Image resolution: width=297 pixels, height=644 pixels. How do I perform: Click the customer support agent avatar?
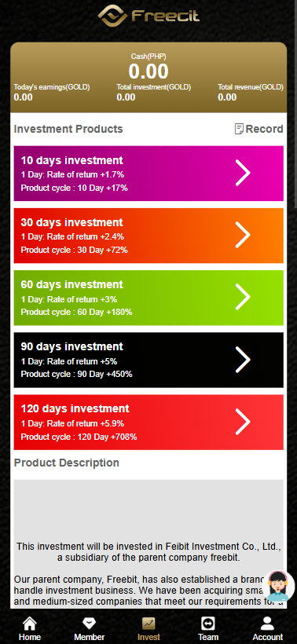pos(278,586)
